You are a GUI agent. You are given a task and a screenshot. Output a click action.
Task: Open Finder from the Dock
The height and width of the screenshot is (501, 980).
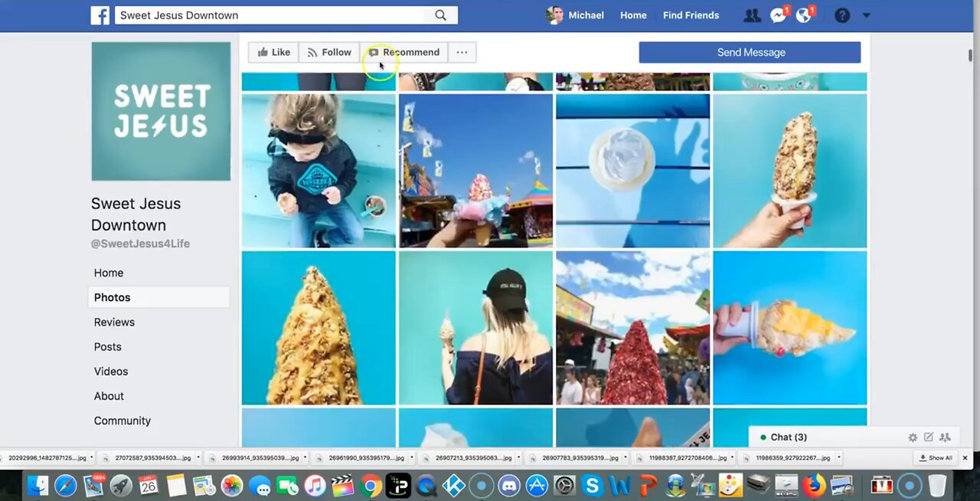(38, 486)
